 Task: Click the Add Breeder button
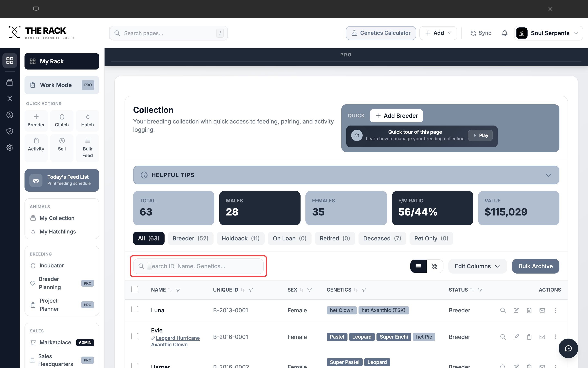(x=396, y=116)
